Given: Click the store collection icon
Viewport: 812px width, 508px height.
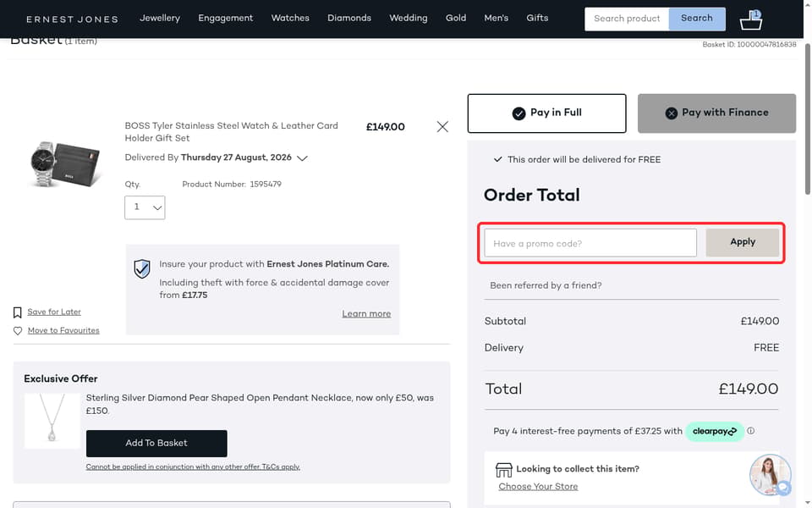Looking at the screenshot, I should pyautogui.click(x=503, y=470).
